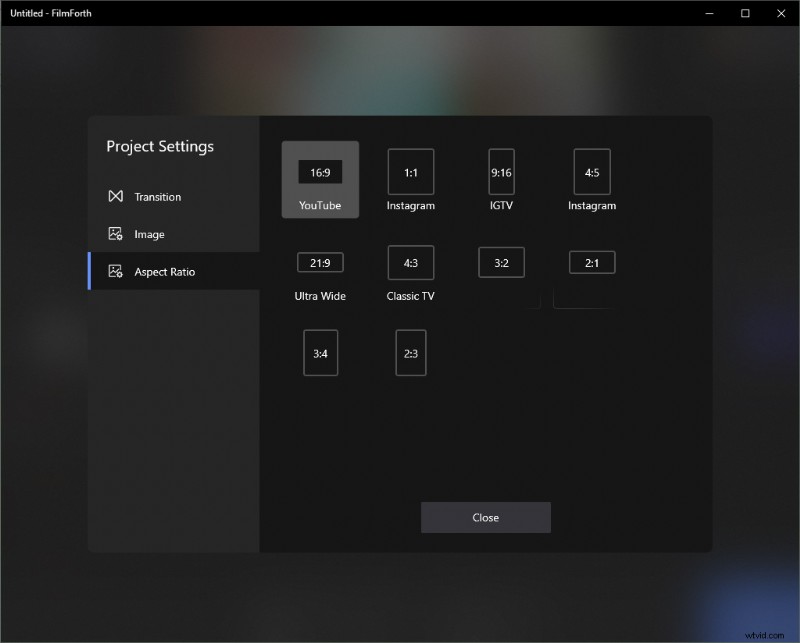Select the 2:3 aspect ratio tile
This screenshot has height=643, width=800.
[x=410, y=352]
